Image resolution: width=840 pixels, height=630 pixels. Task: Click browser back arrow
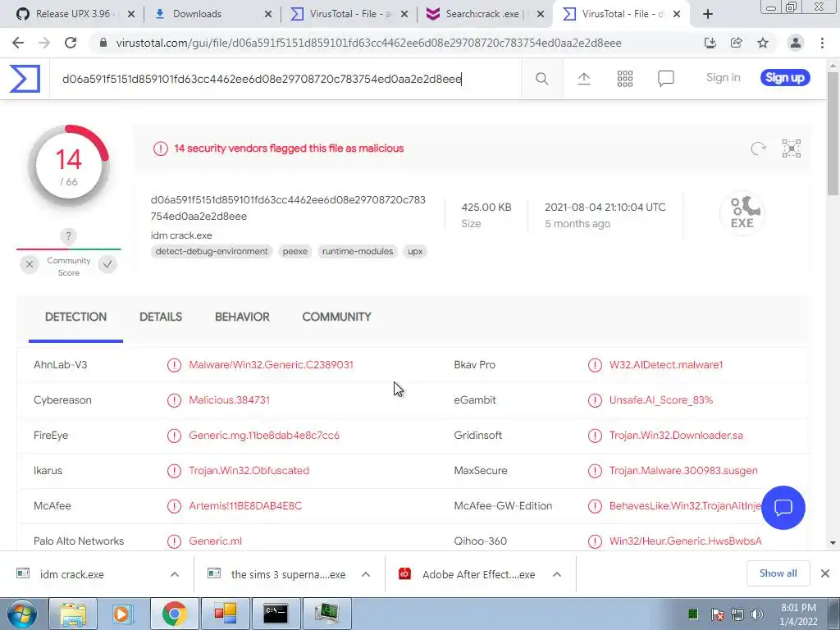[18, 43]
